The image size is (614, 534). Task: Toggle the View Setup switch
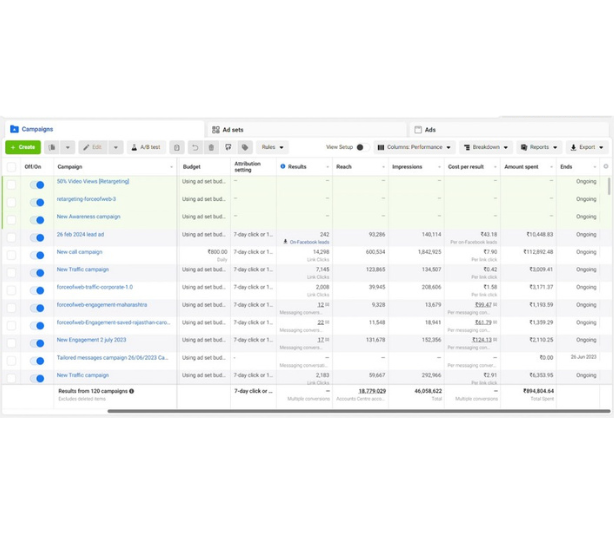[x=360, y=147]
